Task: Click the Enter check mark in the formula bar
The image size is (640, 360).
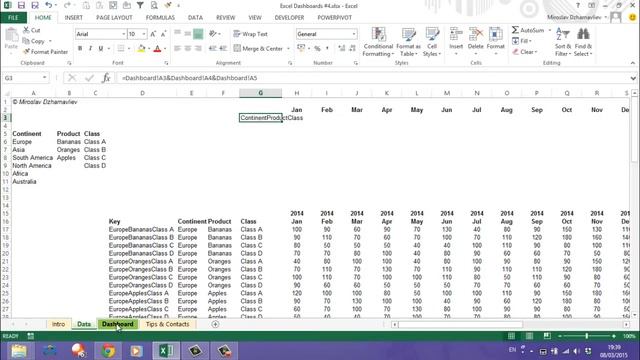Action: pos(89,78)
